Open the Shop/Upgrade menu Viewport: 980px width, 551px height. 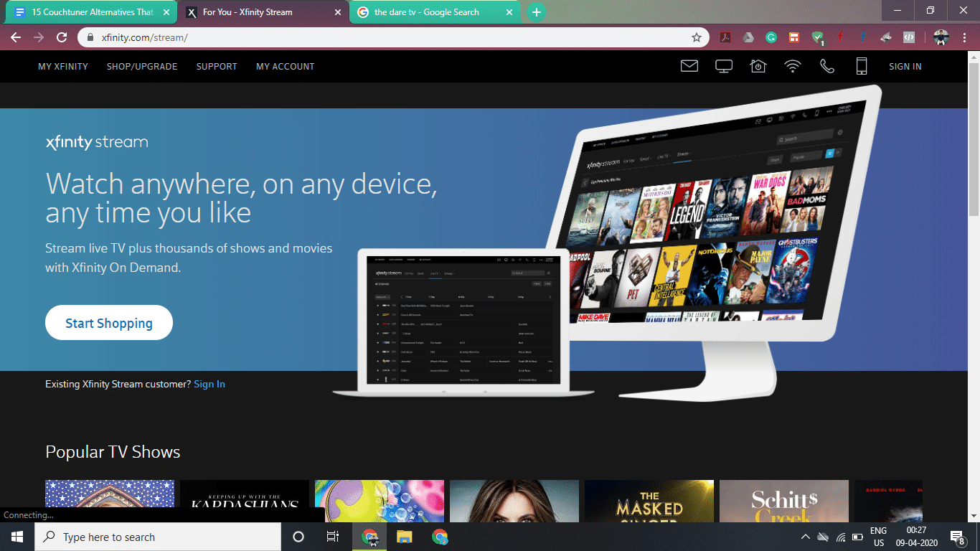tap(142, 66)
